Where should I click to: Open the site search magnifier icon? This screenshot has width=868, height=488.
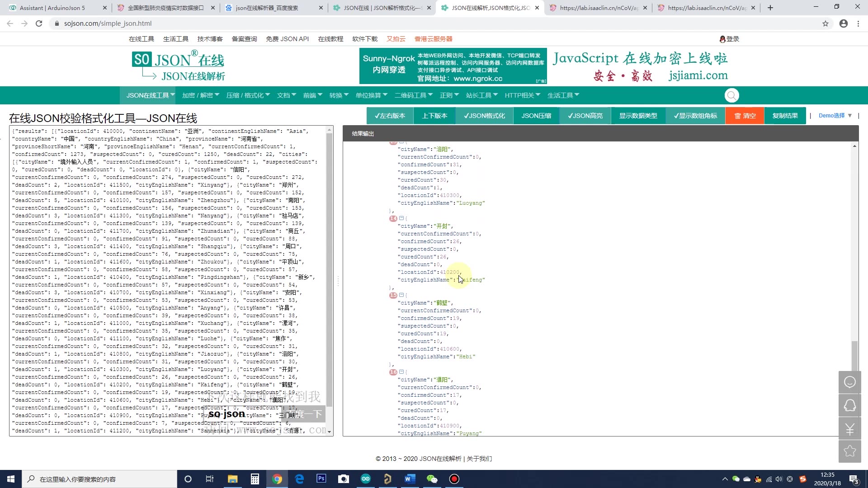(x=731, y=95)
